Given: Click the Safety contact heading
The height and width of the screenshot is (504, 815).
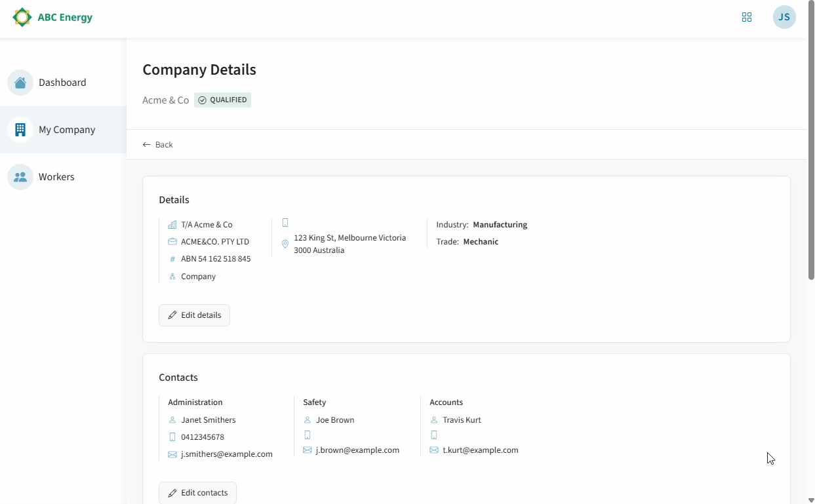Looking at the screenshot, I should click(x=315, y=402).
